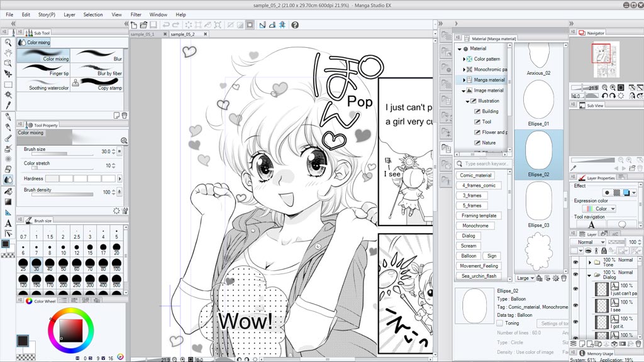
Task: Expand the Color pattern tree node
Action: point(464,59)
